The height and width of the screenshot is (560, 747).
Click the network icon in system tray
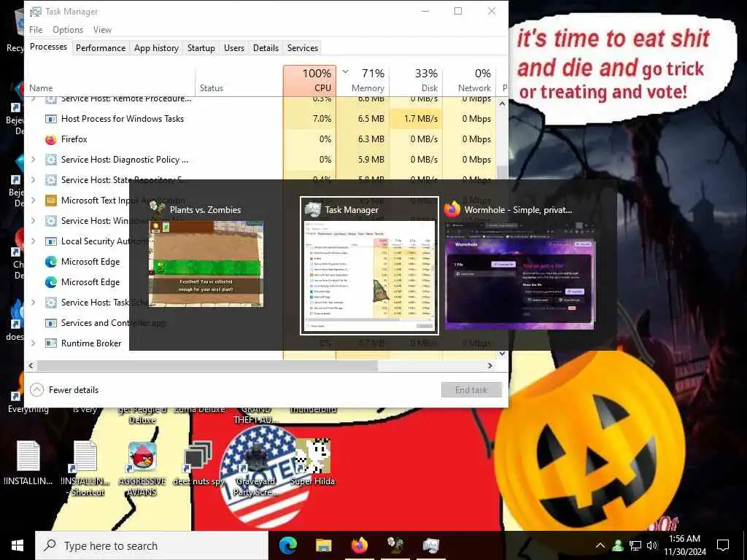click(x=635, y=545)
